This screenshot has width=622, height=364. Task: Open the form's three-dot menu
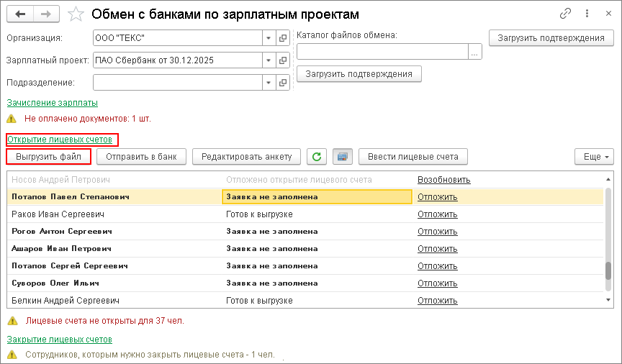tap(586, 14)
